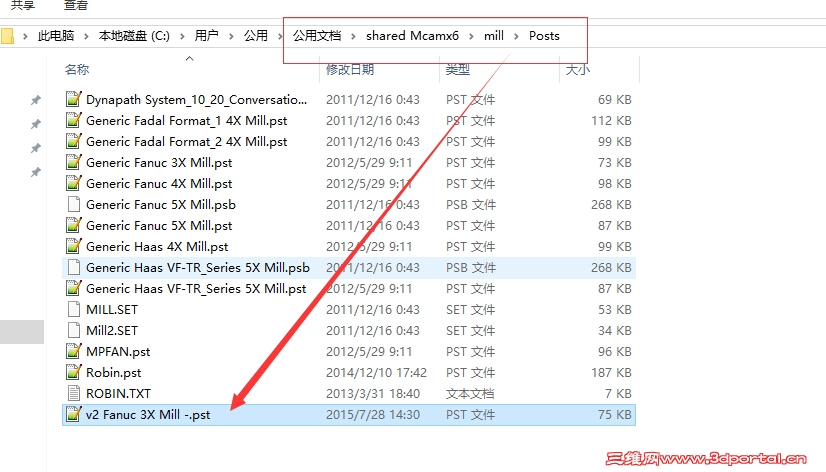Sort files by 类型 column header
The image size is (826, 472).
click(x=458, y=69)
